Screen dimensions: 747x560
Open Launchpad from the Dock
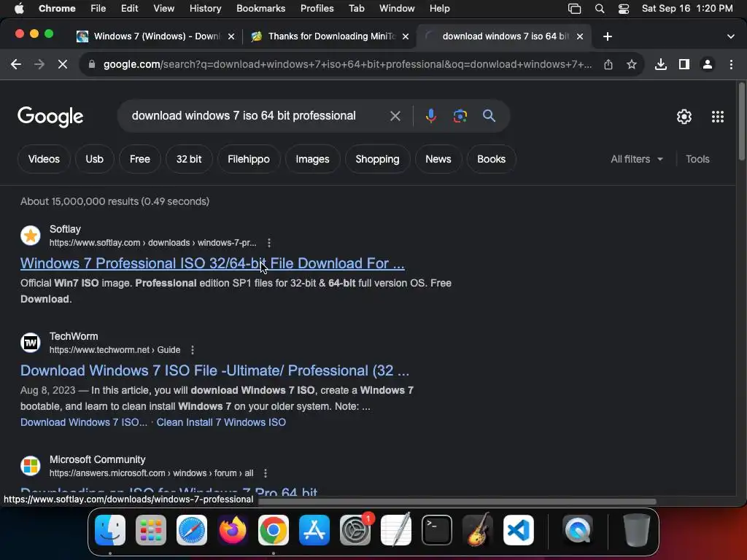click(151, 530)
